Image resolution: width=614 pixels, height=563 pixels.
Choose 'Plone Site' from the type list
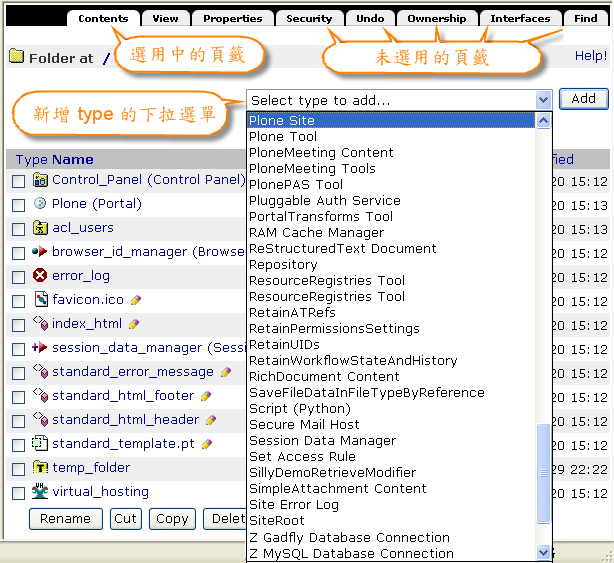[391, 120]
